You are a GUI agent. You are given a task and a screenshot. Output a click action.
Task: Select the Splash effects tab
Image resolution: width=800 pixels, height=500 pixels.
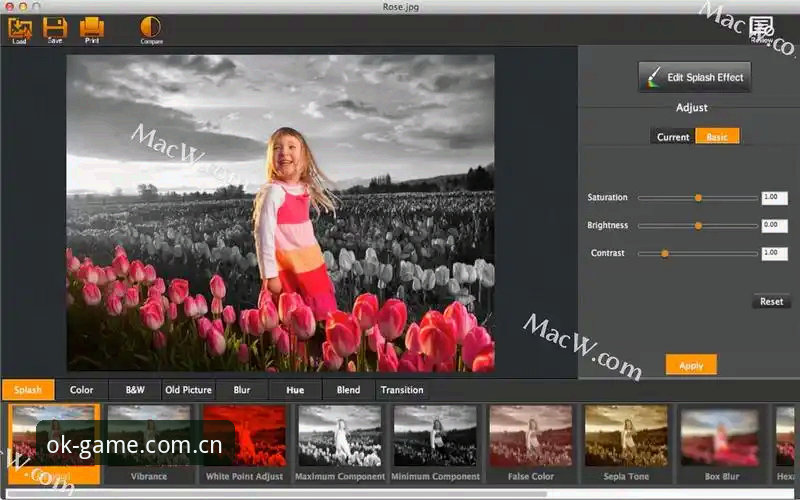[x=28, y=390]
